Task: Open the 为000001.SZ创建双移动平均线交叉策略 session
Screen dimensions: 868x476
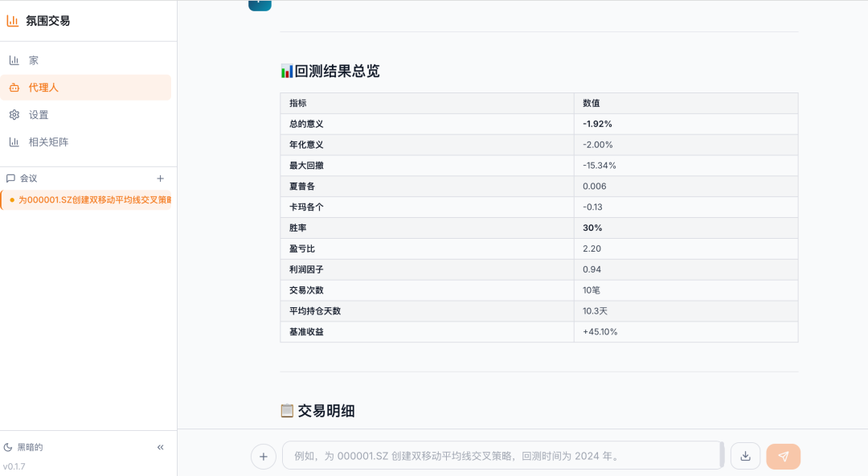Action: click(x=86, y=200)
